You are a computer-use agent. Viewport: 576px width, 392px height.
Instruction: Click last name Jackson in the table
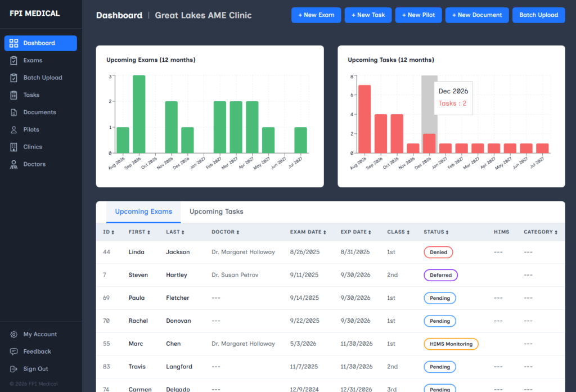point(178,252)
